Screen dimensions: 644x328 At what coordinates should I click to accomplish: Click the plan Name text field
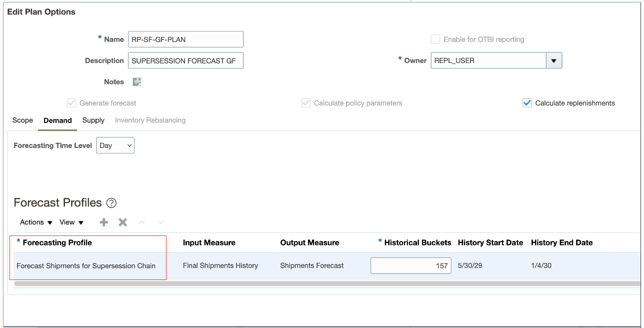[185, 39]
